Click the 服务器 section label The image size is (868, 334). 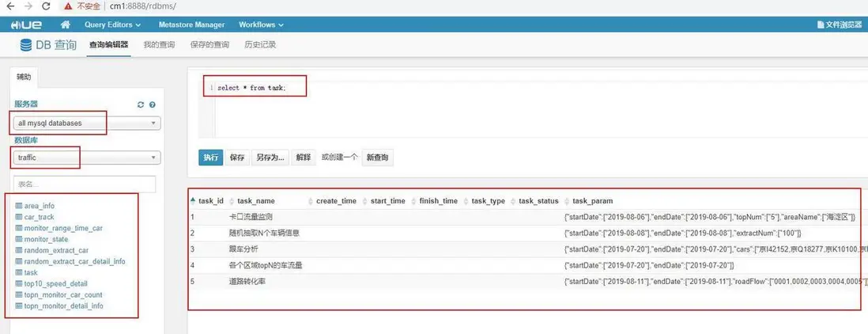[27, 104]
